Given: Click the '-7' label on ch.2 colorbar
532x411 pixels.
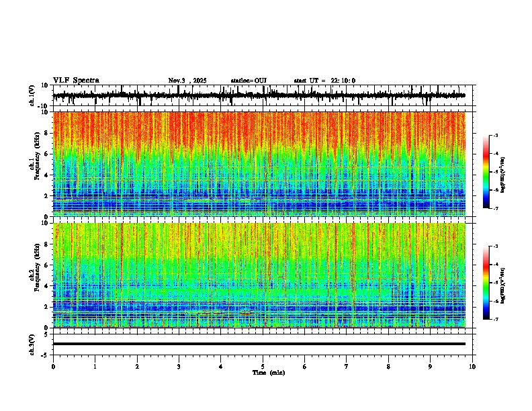Looking at the screenshot, I should point(496,319).
